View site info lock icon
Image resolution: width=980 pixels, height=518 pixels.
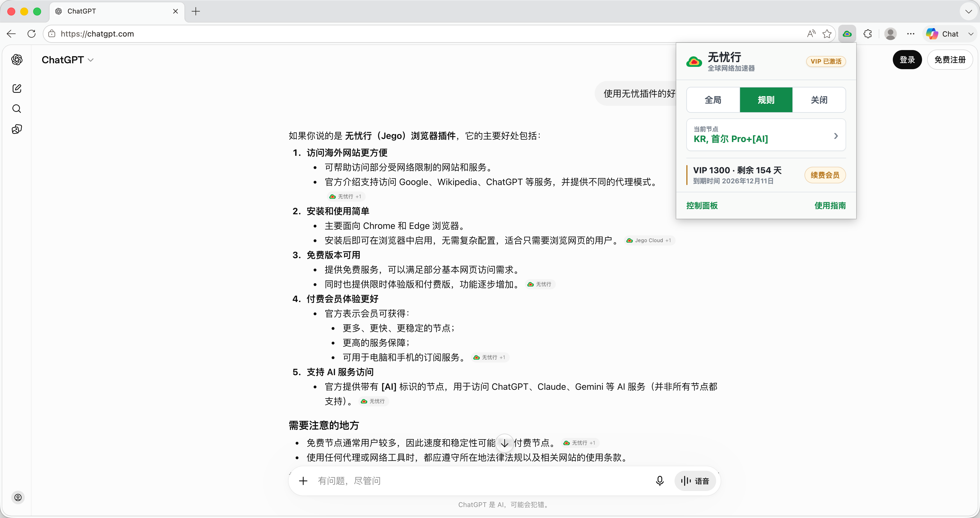pyautogui.click(x=52, y=34)
